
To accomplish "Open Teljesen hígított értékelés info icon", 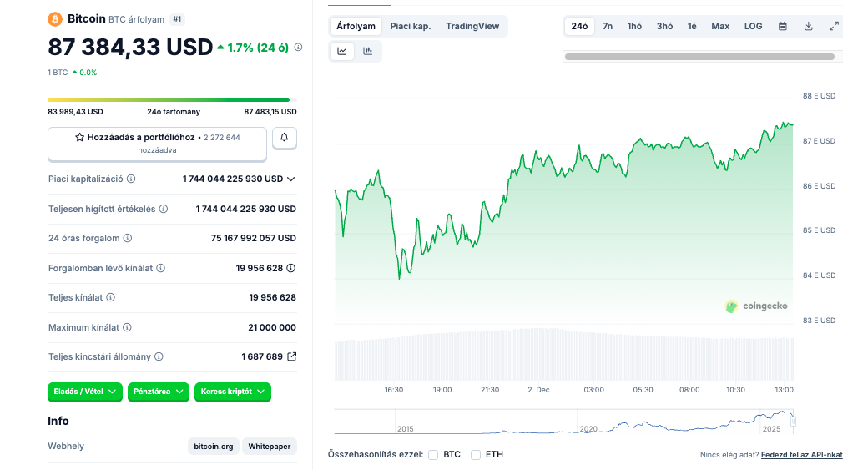I will pos(164,209).
